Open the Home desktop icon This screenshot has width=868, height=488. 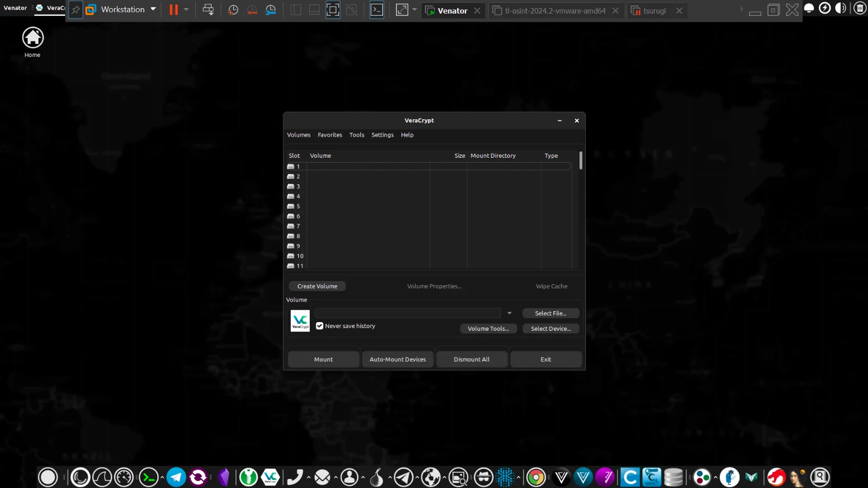(33, 42)
